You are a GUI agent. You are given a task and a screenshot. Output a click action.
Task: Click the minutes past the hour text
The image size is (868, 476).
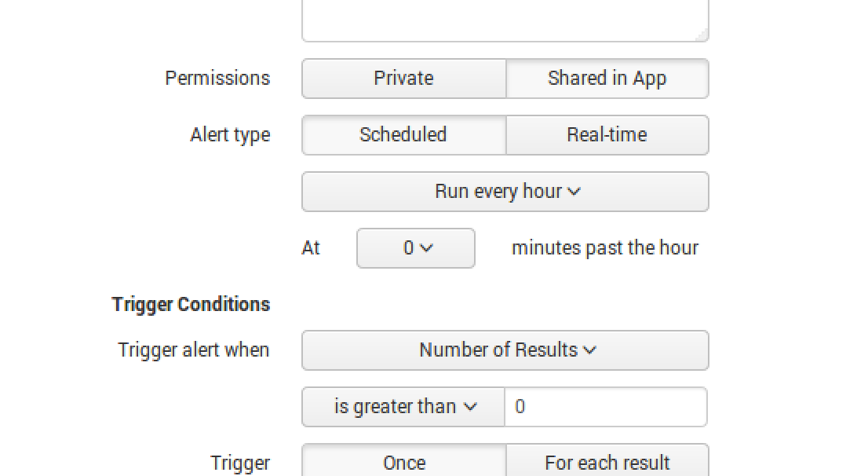605,248
